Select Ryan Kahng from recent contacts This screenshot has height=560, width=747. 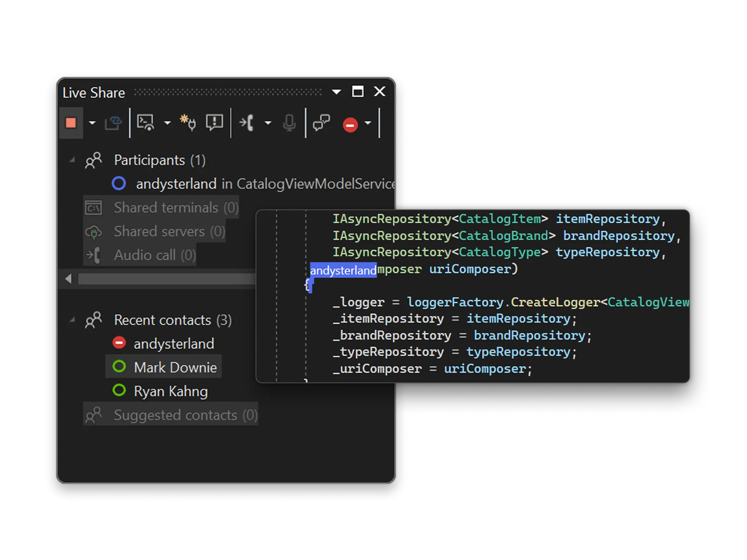pos(170,391)
